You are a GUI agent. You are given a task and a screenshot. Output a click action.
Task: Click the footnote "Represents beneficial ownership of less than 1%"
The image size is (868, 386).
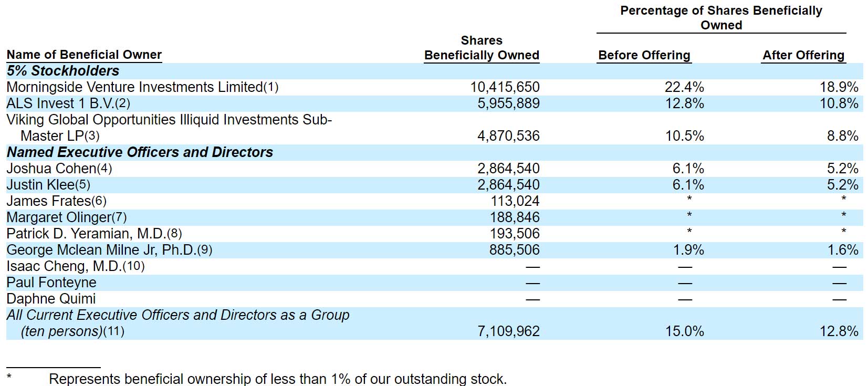[x=278, y=379]
